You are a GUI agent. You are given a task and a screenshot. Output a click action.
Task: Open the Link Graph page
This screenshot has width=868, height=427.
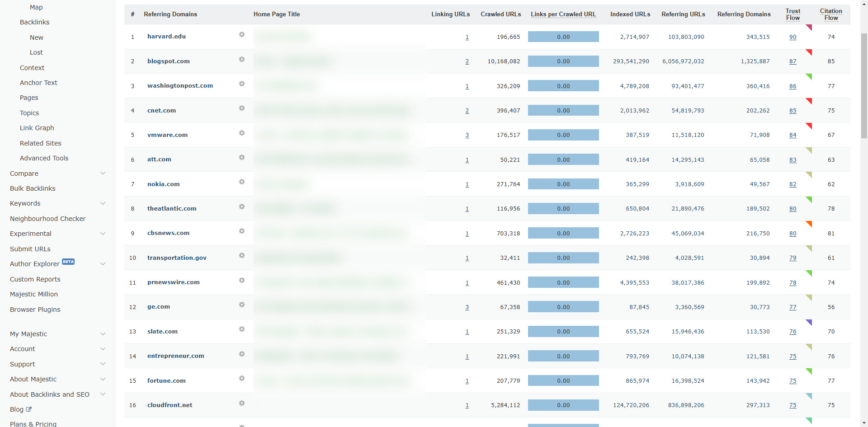(x=37, y=128)
